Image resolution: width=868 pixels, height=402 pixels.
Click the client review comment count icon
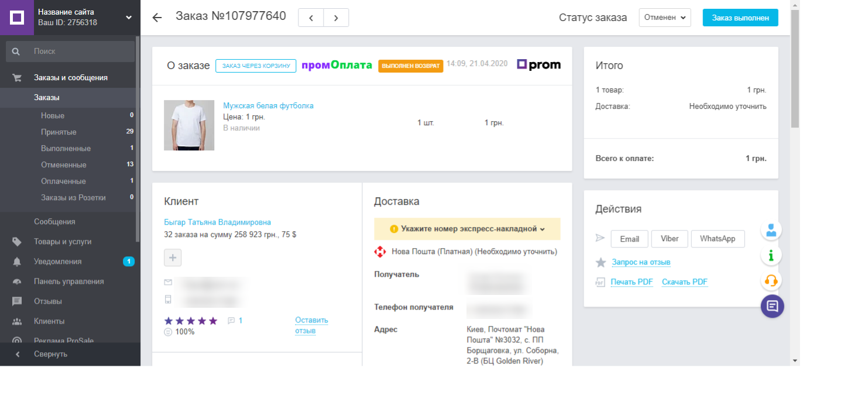[231, 321]
